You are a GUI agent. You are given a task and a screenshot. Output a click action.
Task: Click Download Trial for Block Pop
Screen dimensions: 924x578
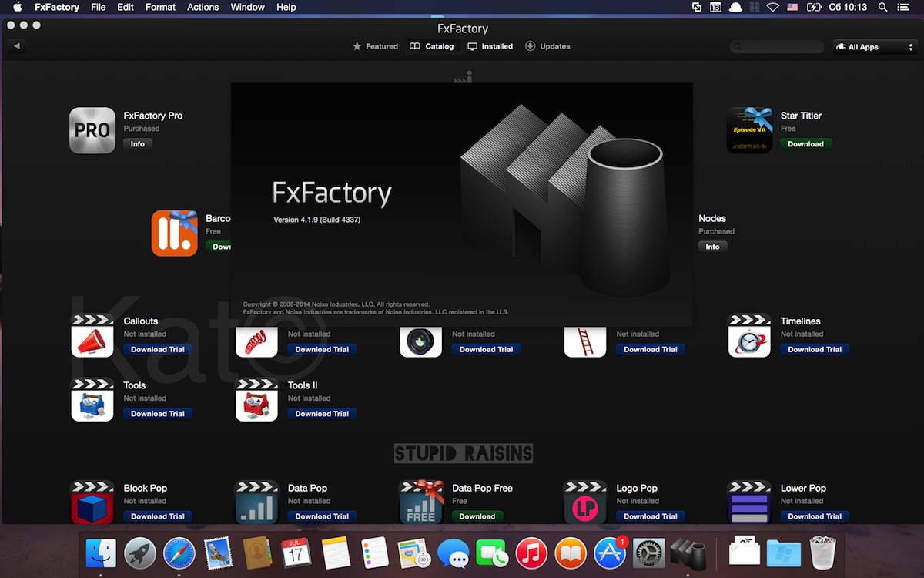point(158,516)
